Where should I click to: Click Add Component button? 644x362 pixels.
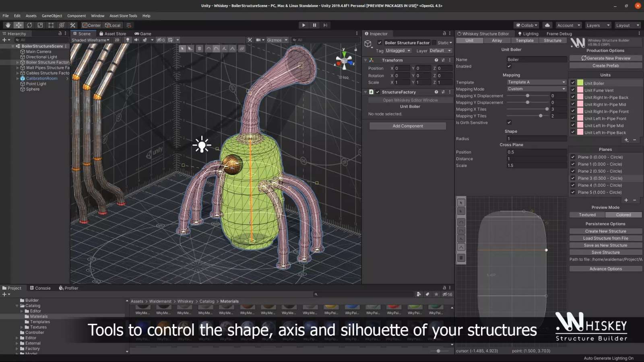[x=408, y=126]
